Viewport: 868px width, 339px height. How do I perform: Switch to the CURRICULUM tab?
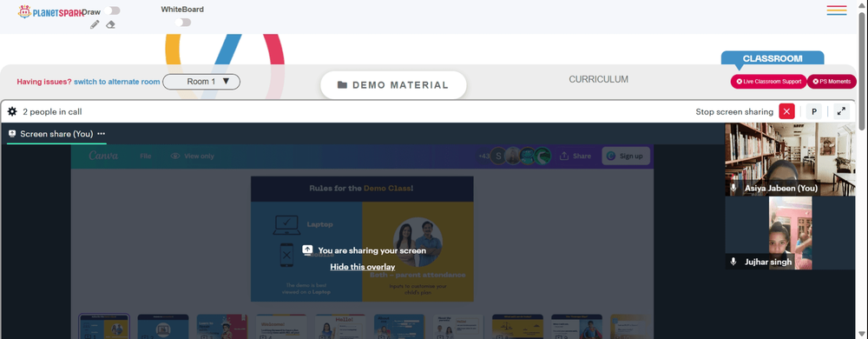(598, 79)
